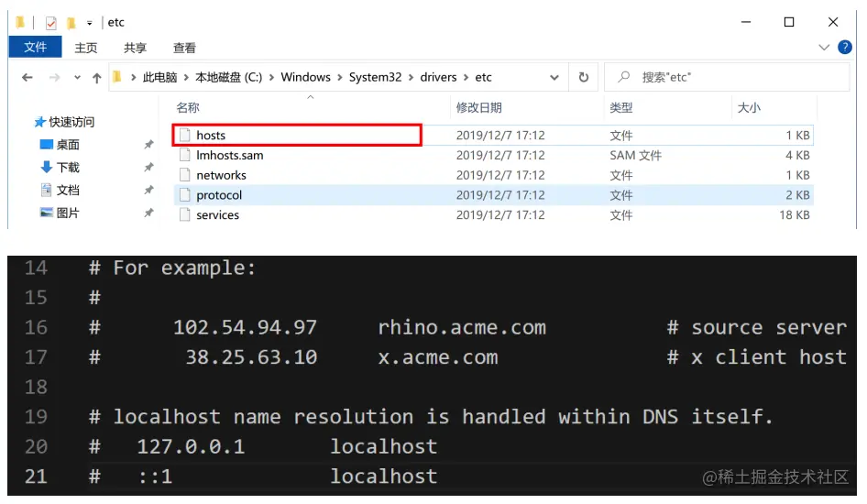Click etc in the address path
This screenshot has height=504, width=867.
(x=483, y=77)
